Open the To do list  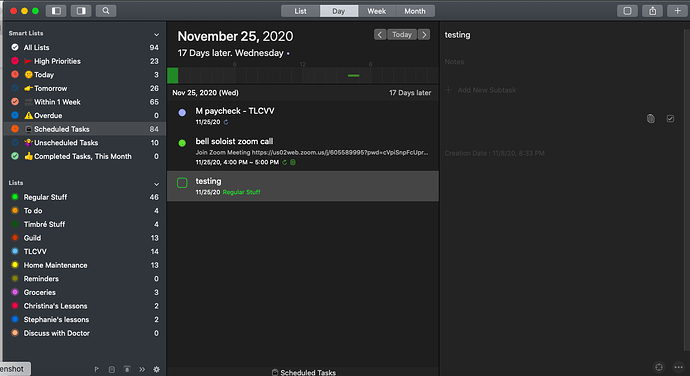[84, 211]
